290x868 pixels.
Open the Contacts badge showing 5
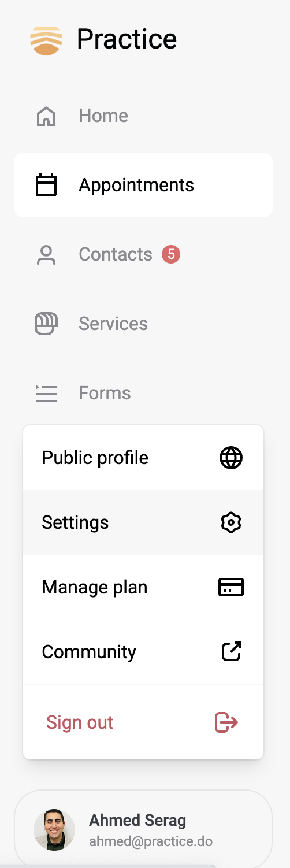171,254
